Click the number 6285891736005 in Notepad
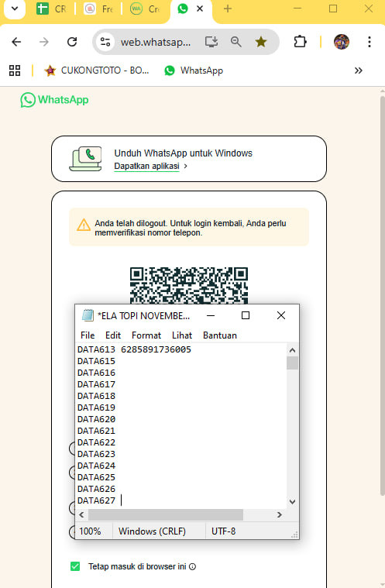Screen dimensions: 385x588 pyautogui.click(x=156, y=349)
